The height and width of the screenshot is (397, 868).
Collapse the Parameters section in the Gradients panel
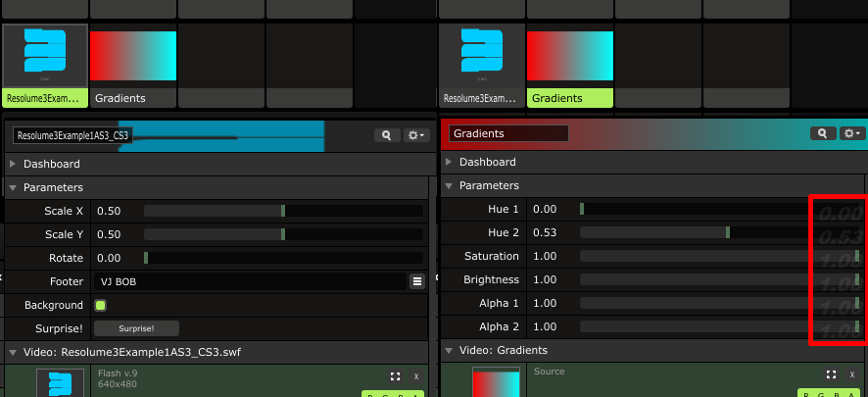click(x=450, y=186)
